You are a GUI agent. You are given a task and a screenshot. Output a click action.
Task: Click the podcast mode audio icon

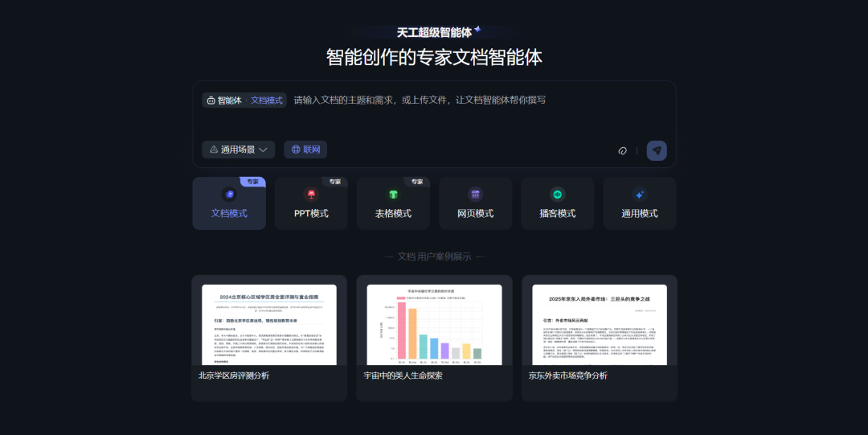(558, 194)
